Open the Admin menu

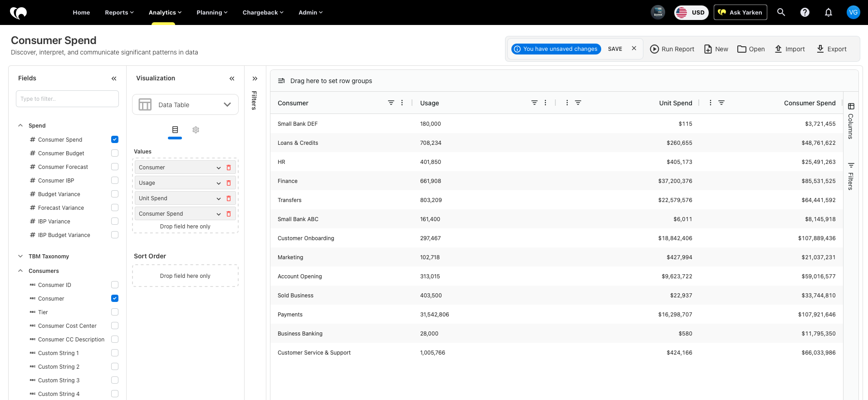(310, 12)
